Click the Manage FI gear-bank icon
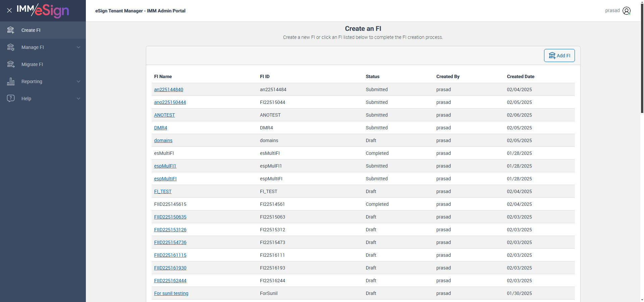644x302 pixels. pos(11,47)
